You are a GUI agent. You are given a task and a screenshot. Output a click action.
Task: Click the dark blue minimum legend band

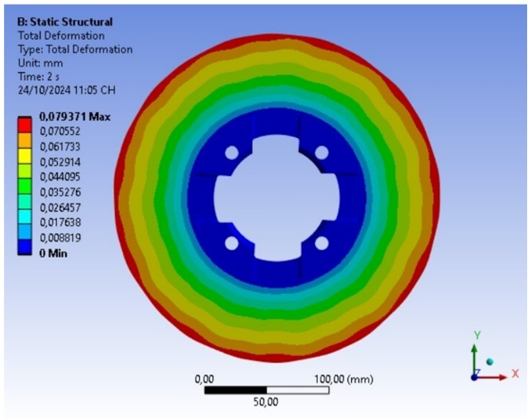tap(25, 246)
